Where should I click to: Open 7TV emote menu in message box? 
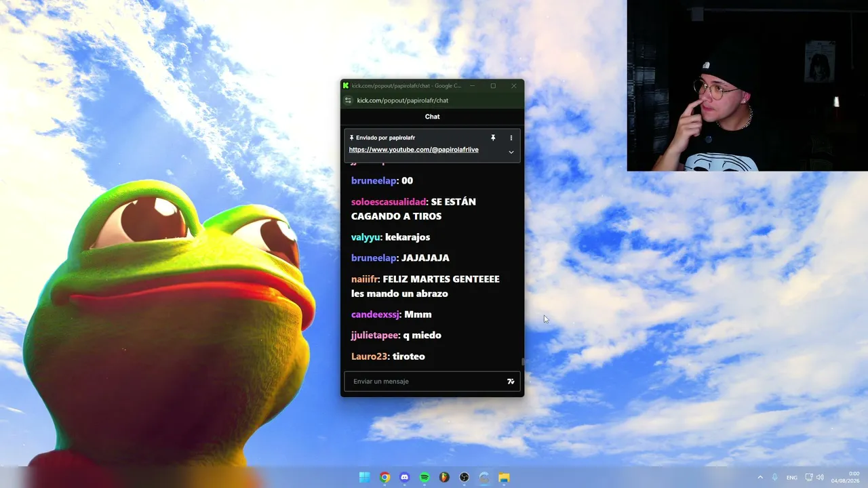511,382
